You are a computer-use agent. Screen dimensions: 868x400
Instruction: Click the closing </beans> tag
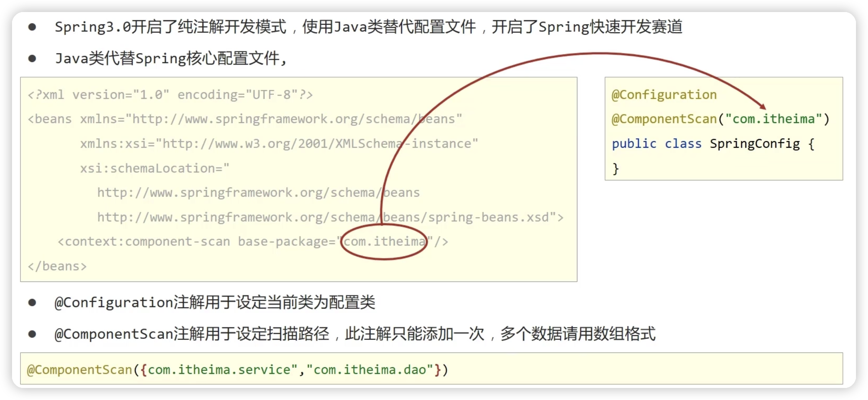point(57,266)
